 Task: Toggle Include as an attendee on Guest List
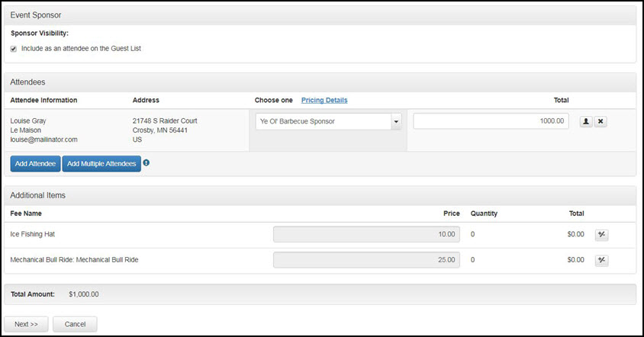point(14,49)
